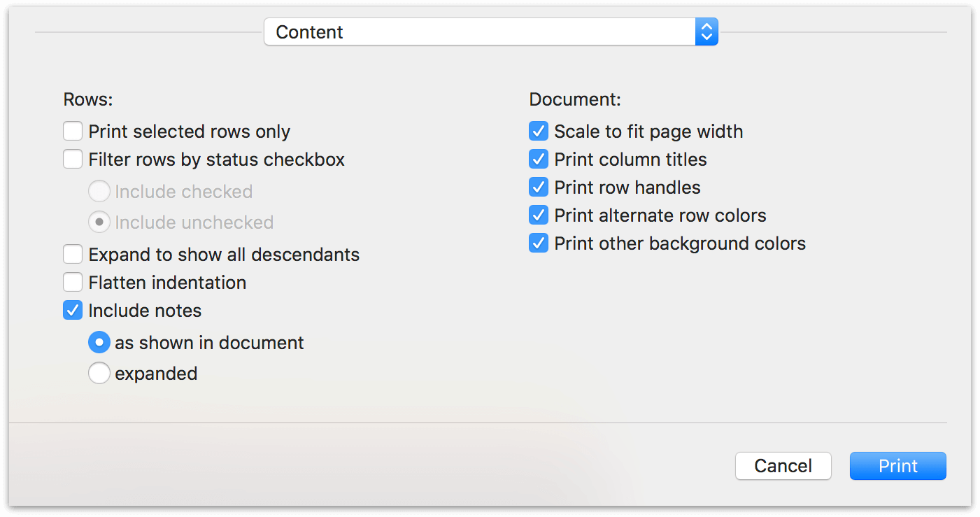Enable Expand to show all descendants
Image resolution: width=980 pixels, height=517 pixels.
pyautogui.click(x=73, y=255)
